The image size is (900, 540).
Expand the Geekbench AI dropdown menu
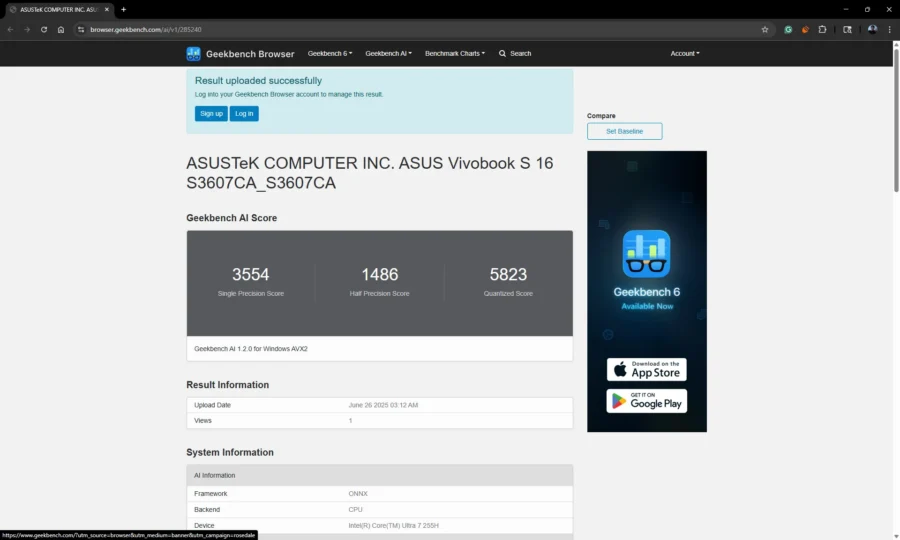click(389, 53)
